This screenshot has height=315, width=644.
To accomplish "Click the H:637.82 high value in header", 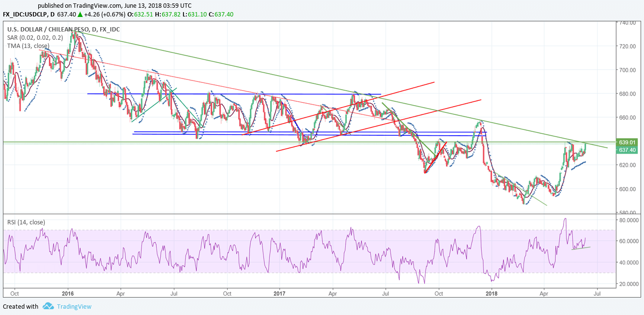I will (x=168, y=15).
